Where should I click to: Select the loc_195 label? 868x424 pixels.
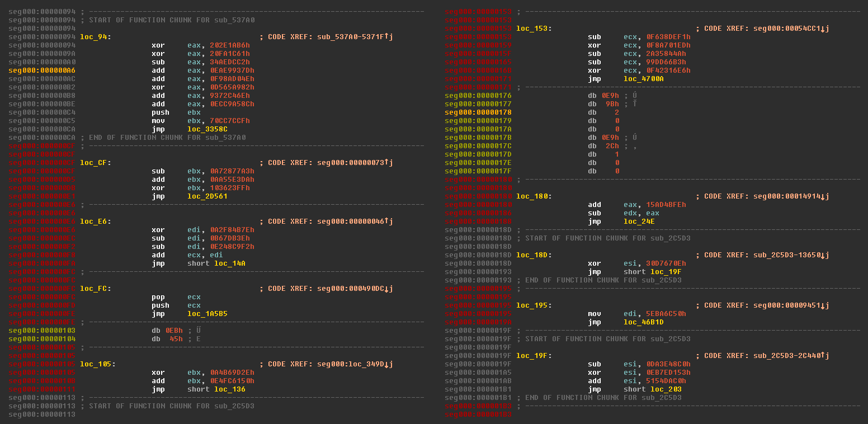click(534, 305)
